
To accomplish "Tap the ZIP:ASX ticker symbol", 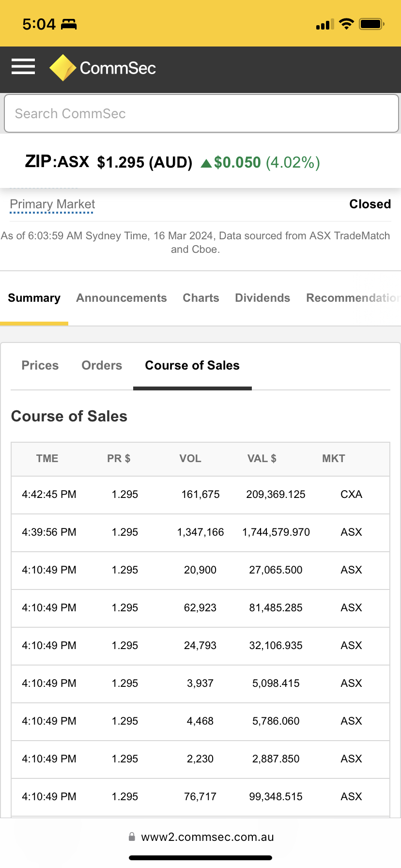I will tap(57, 162).
